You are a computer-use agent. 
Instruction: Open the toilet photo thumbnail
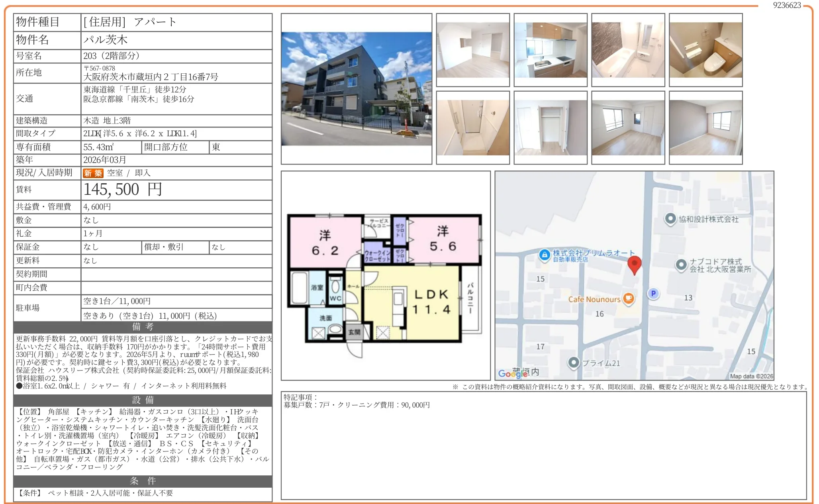(705, 50)
